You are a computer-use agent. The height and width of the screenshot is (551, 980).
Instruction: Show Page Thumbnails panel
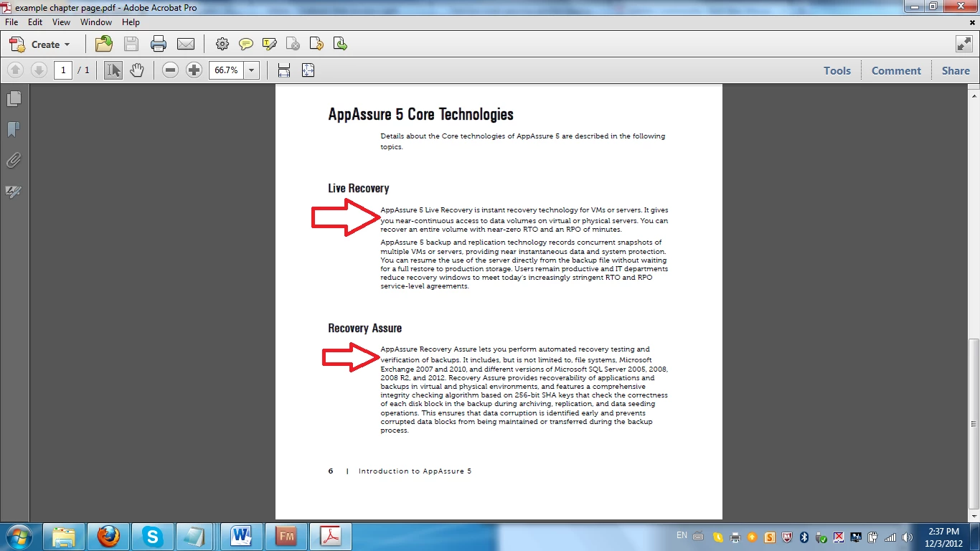pos(14,98)
